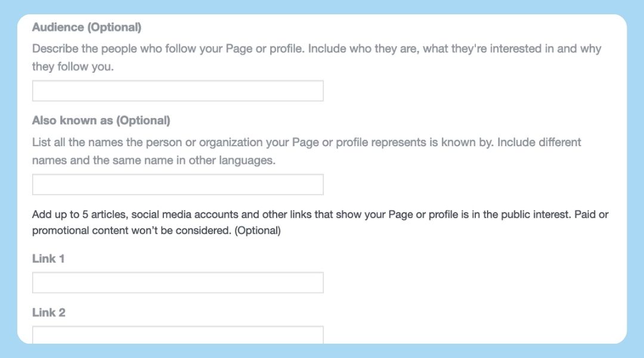Image resolution: width=644 pixels, height=358 pixels.
Task: Focus the Also known as input box
Action: click(178, 184)
